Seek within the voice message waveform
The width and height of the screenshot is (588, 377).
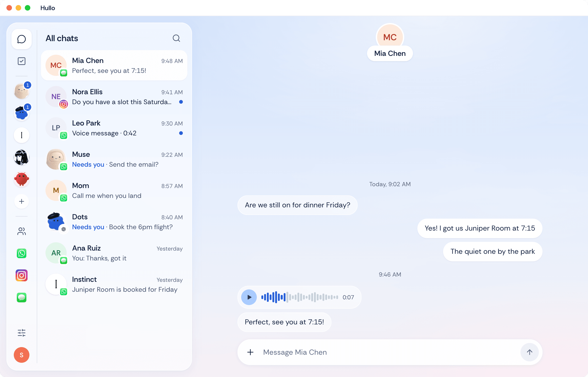tap(300, 297)
